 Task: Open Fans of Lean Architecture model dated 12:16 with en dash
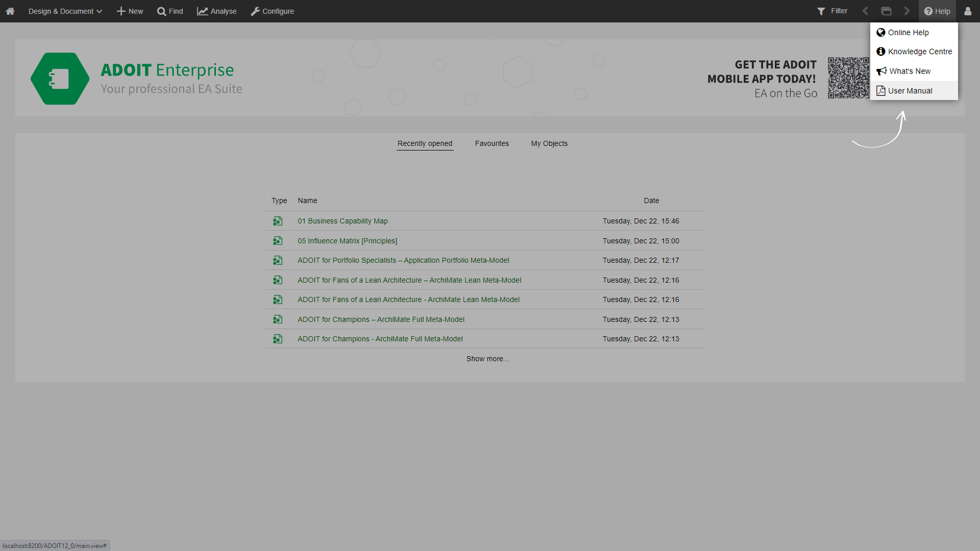(x=409, y=281)
